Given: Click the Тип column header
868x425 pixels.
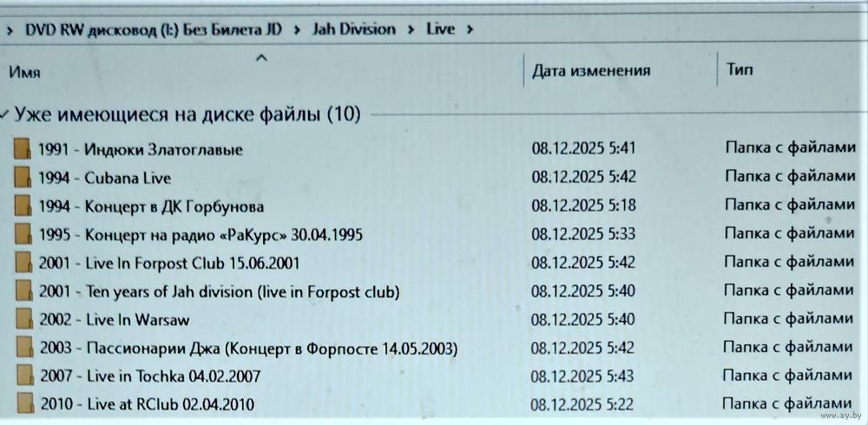Looking at the screenshot, I should pos(740,70).
